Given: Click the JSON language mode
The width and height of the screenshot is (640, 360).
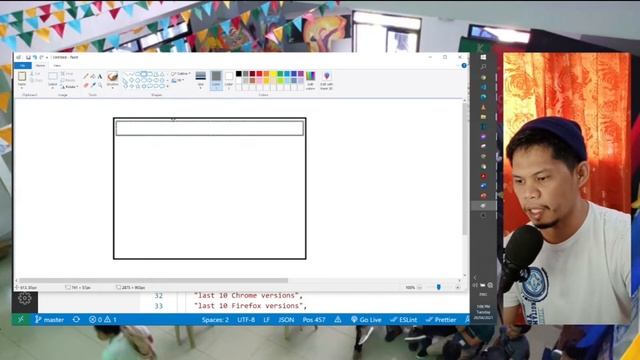Looking at the screenshot, I should [x=286, y=320].
